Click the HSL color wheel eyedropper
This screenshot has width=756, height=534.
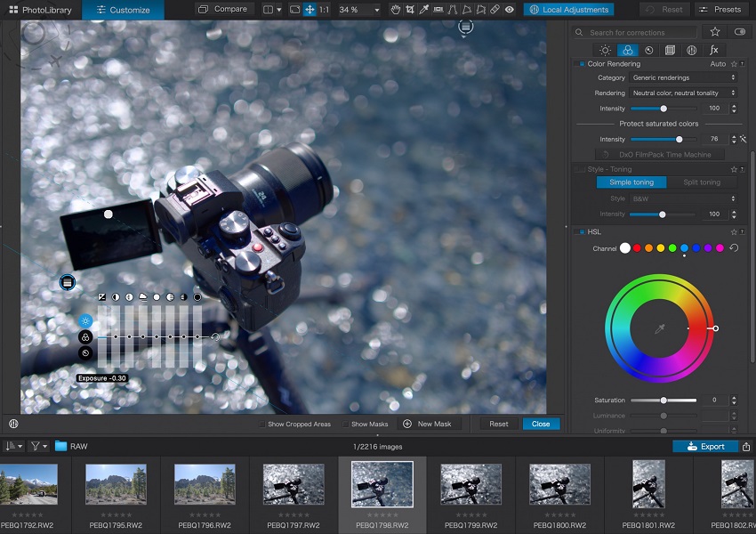click(659, 329)
